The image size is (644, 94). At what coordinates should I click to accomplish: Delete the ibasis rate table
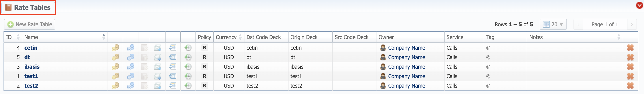(x=630, y=66)
